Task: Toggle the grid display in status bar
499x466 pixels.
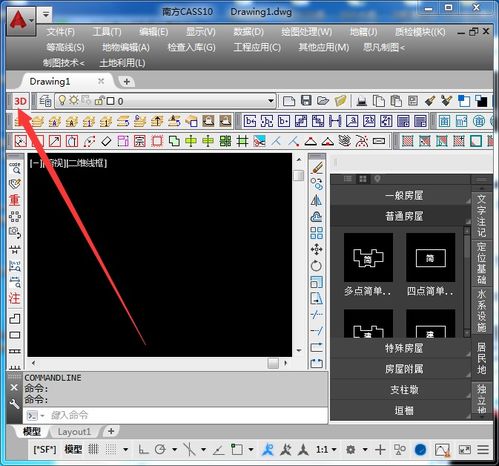Action: [x=93, y=450]
